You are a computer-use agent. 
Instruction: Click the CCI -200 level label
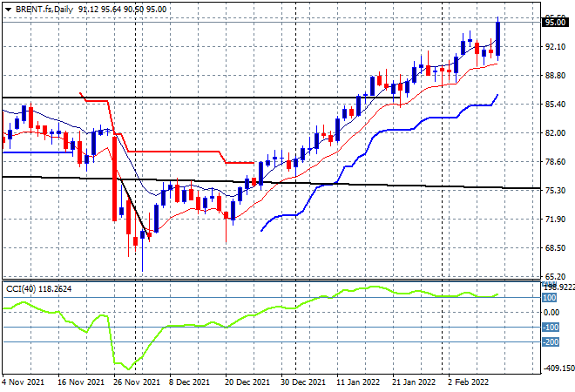pyautogui.click(x=551, y=342)
